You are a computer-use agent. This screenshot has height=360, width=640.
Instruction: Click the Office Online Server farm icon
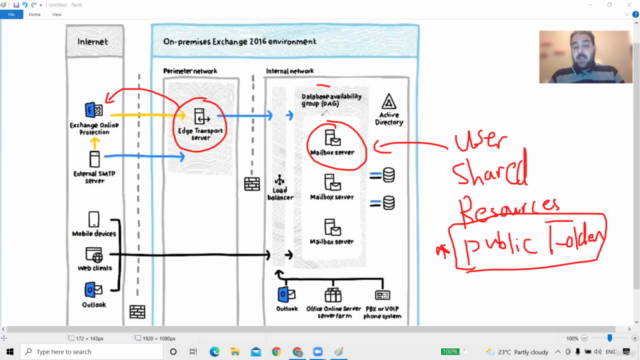point(333,295)
